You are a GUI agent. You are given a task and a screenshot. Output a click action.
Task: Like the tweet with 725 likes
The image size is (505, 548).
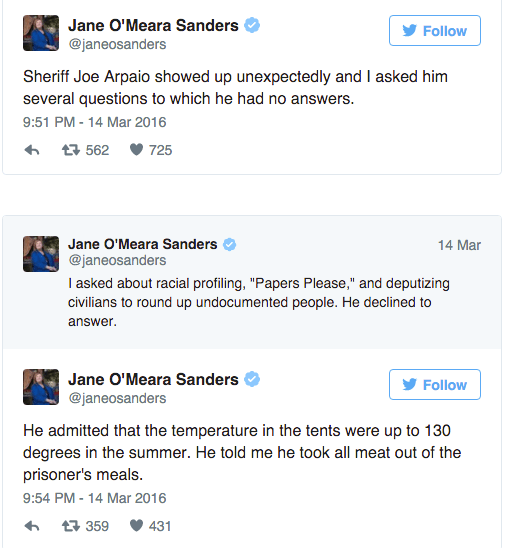[x=136, y=150]
